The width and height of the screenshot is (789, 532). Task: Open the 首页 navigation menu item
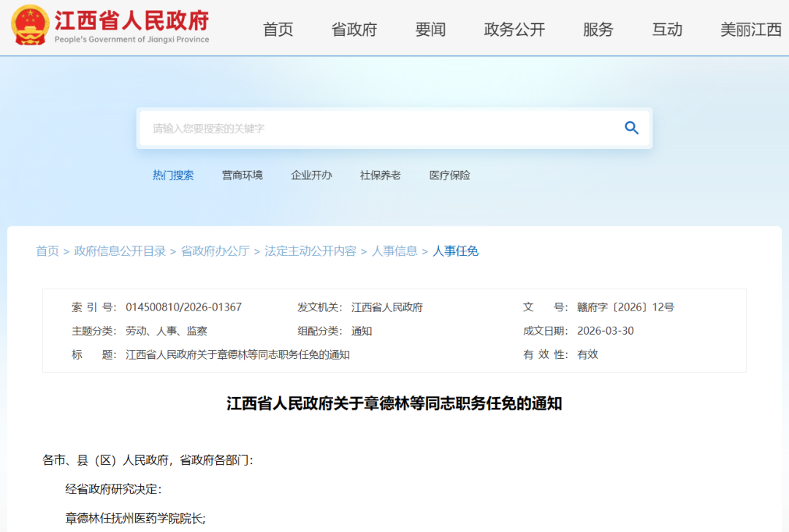point(278,30)
